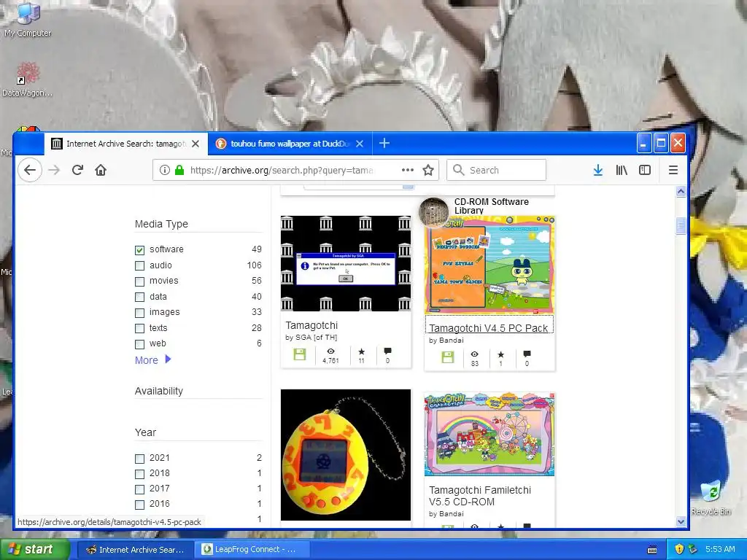This screenshot has height=560, width=747.
Task: Click the forward navigation arrow
Action: pos(54,170)
